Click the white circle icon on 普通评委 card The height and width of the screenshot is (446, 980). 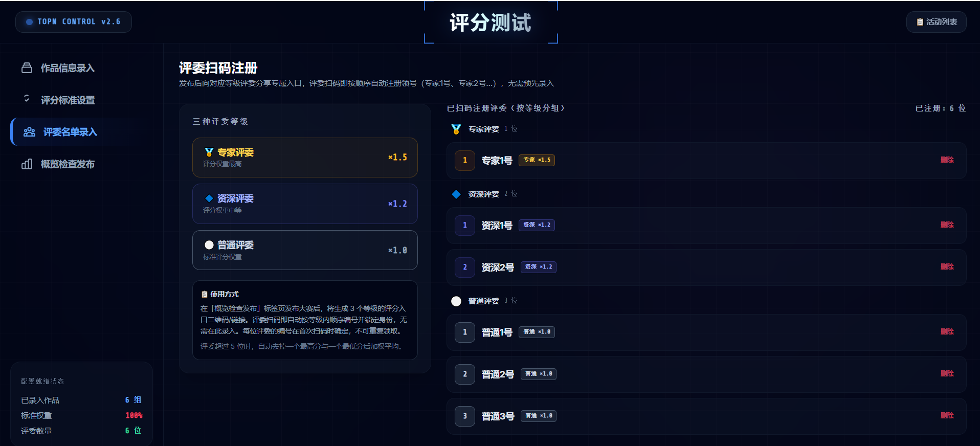tap(209, 245)
